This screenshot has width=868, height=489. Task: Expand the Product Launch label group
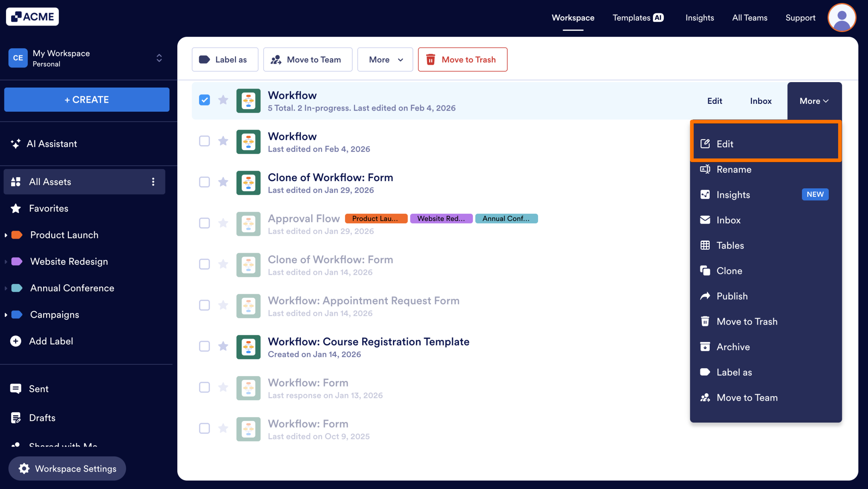tap(5, 234)
